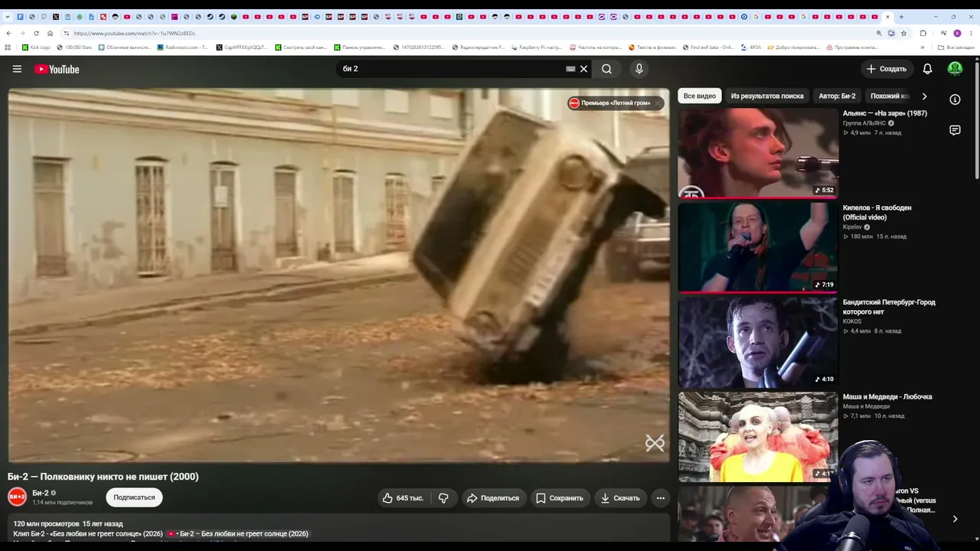This screenshot has height=551, width=980.
Task: Open Альянс — «На заре» (1987) title
Action: coord(885,113)
